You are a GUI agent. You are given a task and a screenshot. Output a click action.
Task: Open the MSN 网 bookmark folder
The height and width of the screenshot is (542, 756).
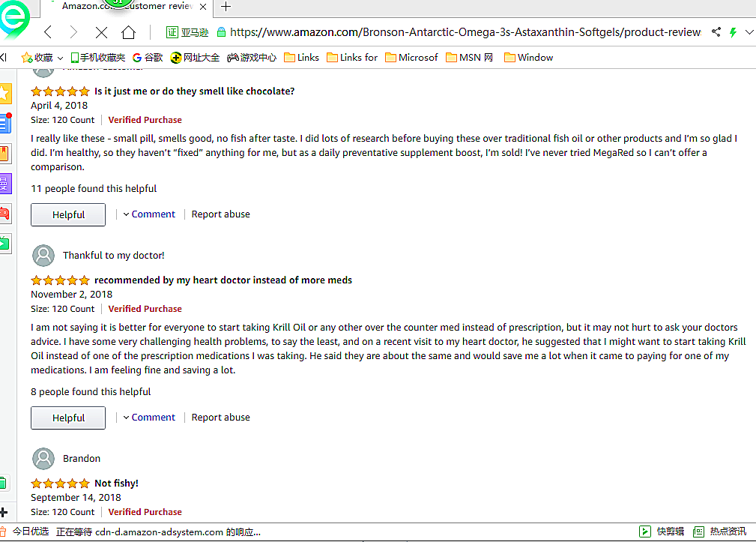(469, 57)
